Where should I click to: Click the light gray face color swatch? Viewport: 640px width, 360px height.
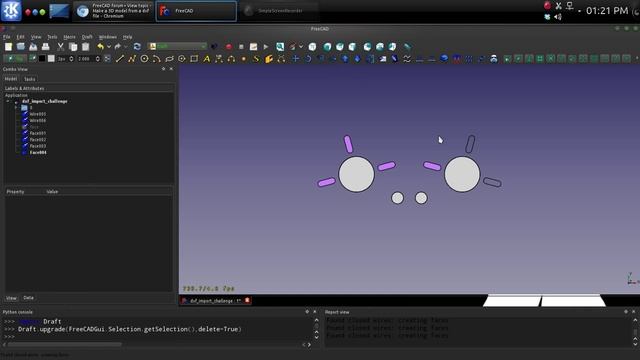51,59
